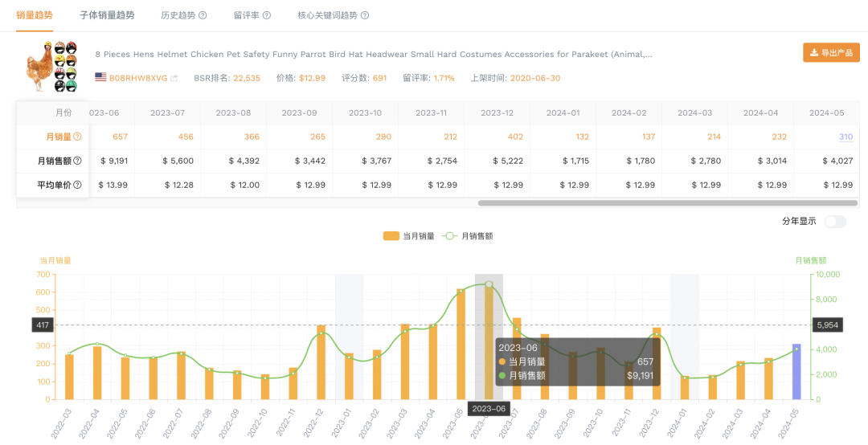This screenshot has width=868, height=445.
Task: Select the 销量趋势 tab
Action: point(35,15)
